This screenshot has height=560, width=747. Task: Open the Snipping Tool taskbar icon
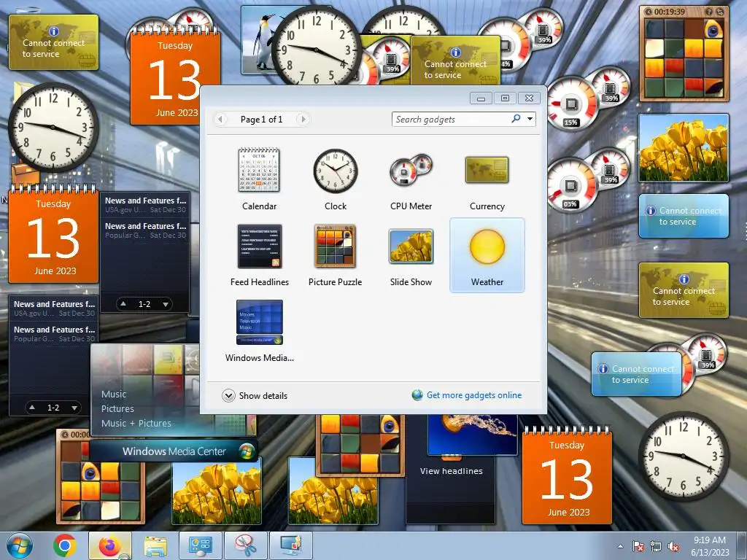click(245, 545)
